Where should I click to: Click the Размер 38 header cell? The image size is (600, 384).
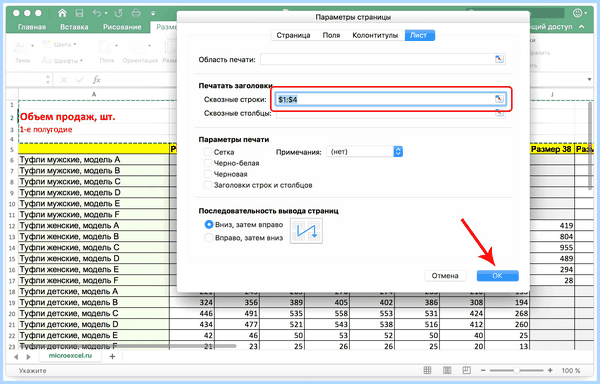[551, 149]
